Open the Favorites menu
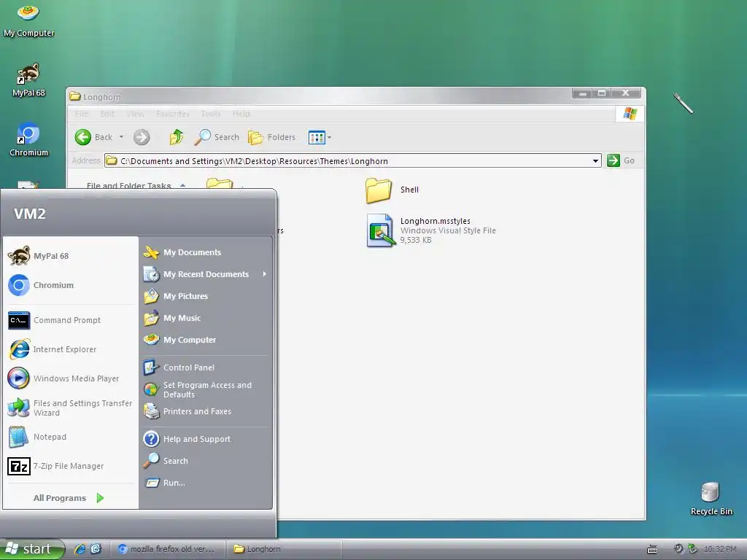747x560 pixels. (x=173, y=114)
